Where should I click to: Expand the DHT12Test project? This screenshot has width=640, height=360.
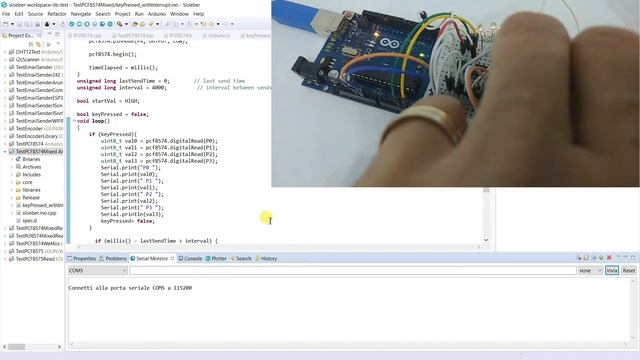point(5,52)
